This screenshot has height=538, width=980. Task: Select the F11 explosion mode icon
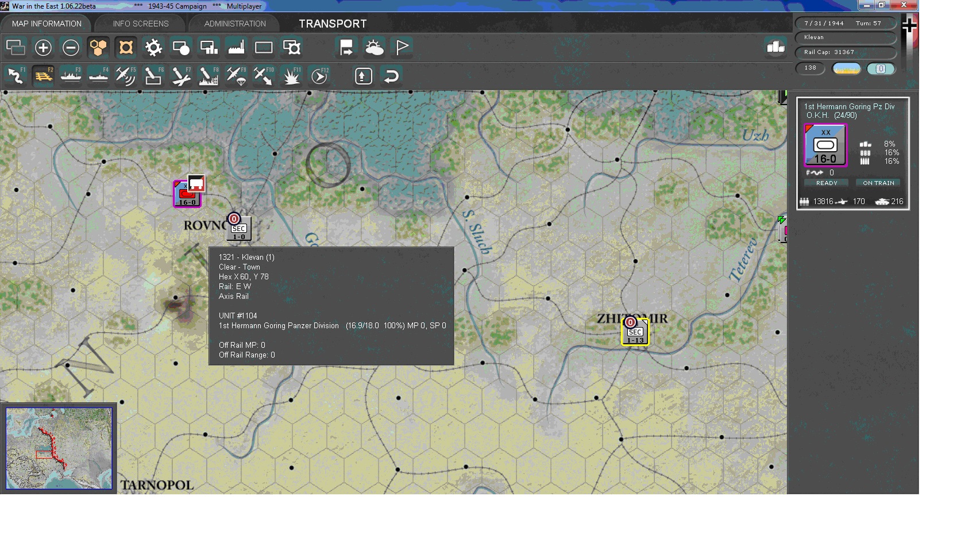291,76
